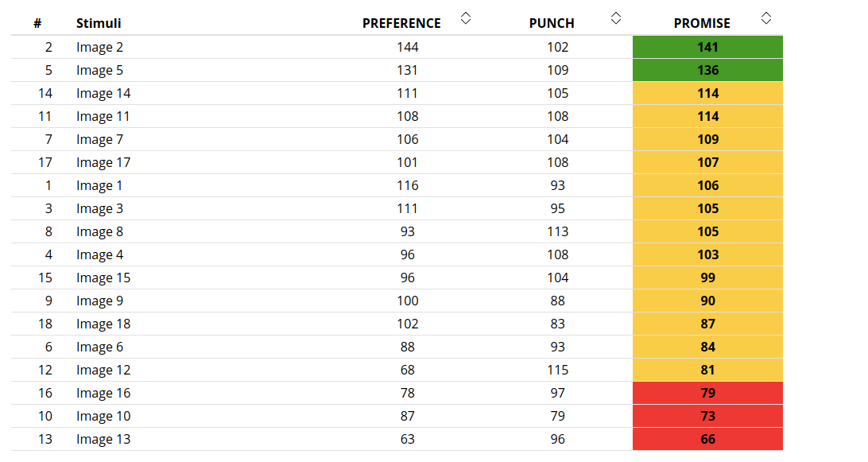Select the Image 12 PUNCH value 115

[557, 370]
